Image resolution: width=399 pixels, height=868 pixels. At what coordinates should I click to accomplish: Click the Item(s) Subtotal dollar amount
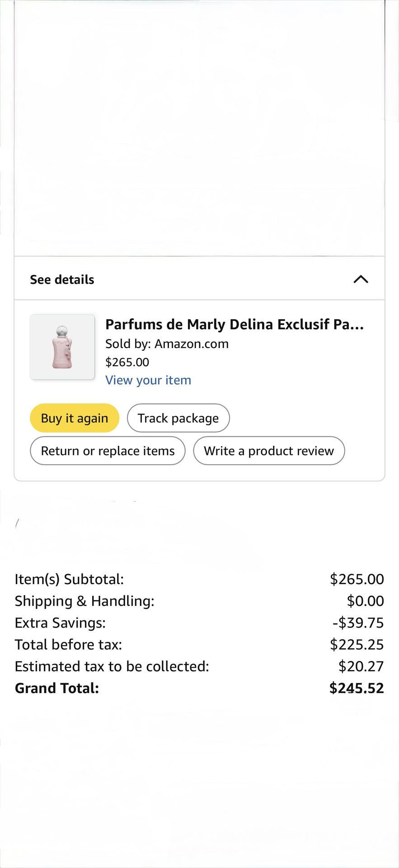357,579
